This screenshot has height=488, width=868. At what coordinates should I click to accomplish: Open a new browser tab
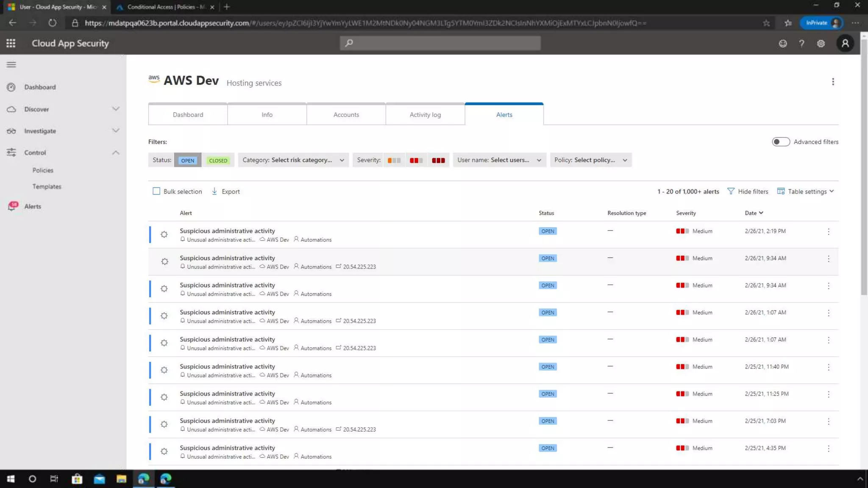click(227, 7)
